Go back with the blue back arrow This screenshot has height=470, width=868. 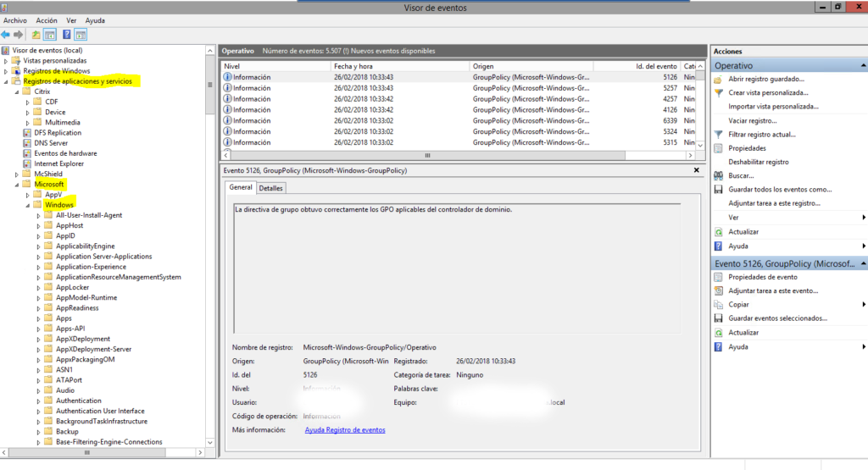pyautogui.click(x=6, y=35)
